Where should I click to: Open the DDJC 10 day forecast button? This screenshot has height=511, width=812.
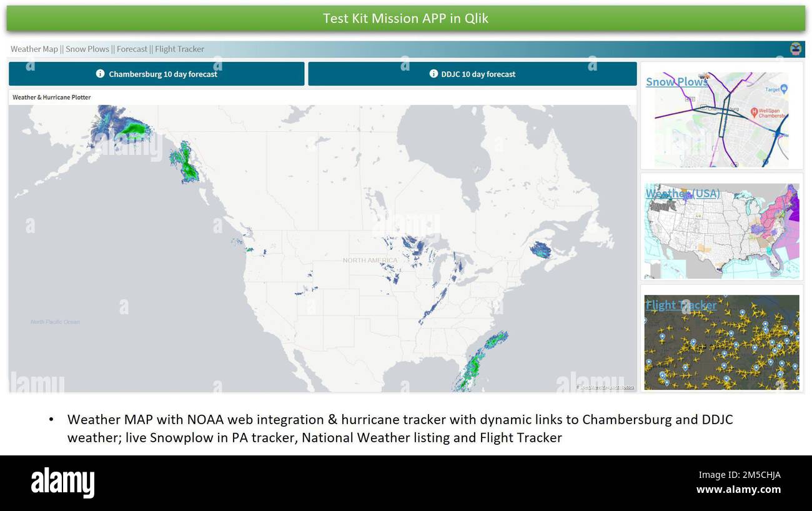472,74
